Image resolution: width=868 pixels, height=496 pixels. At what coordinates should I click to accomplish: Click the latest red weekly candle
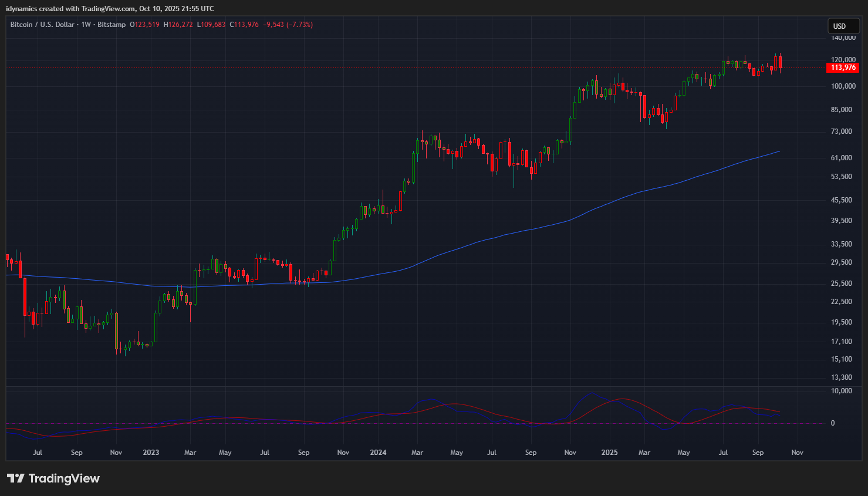click(x=780, y=62)
